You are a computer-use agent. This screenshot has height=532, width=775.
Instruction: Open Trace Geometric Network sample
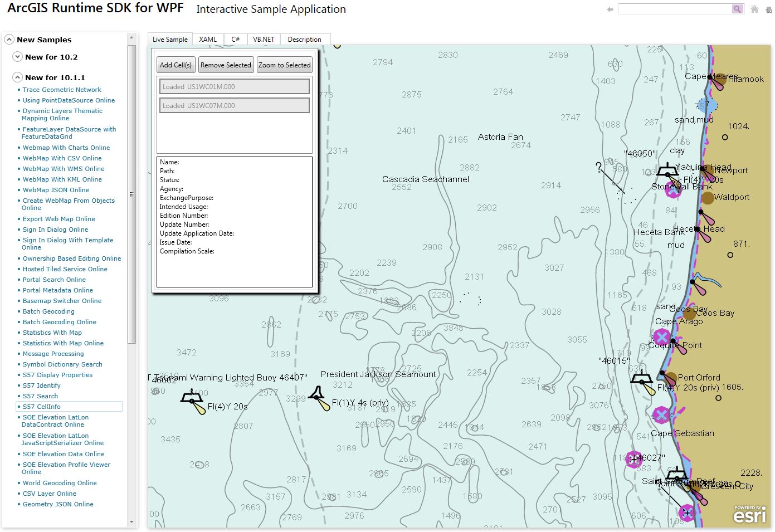62,90
